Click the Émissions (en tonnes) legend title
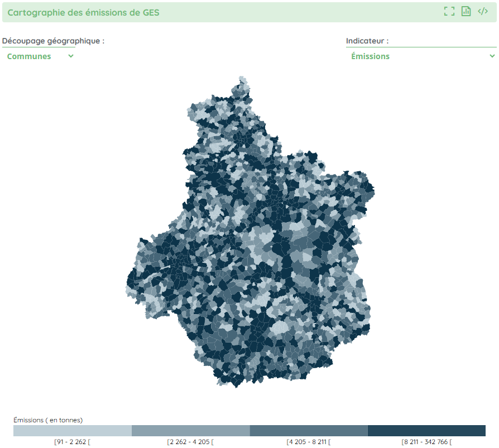This screenshot has height=448, width=499. pyautogui.click(x=48, y=420)
